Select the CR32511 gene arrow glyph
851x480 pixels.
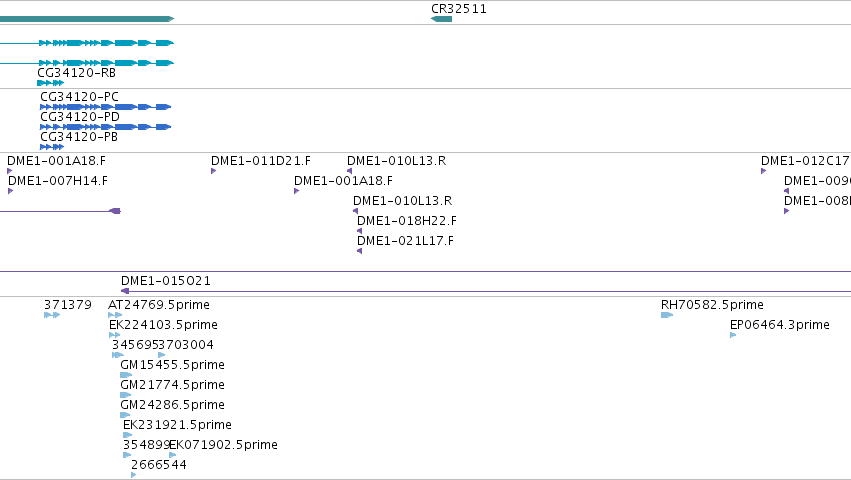[x=441, y=19]
